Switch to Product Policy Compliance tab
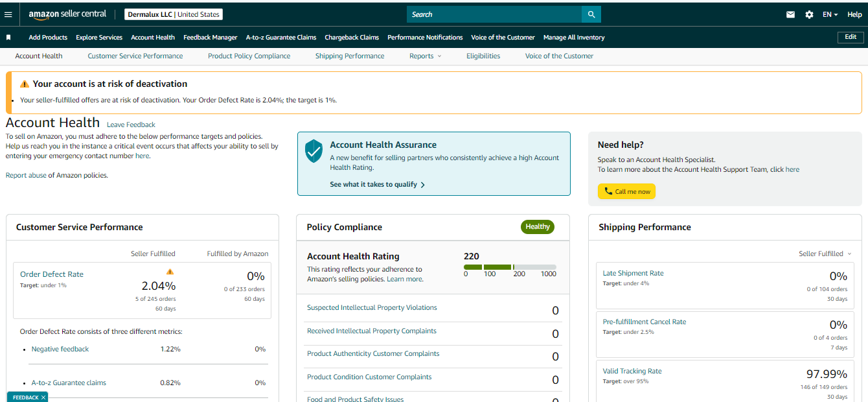This screenshot has height=402, width=868. [249, 56]
